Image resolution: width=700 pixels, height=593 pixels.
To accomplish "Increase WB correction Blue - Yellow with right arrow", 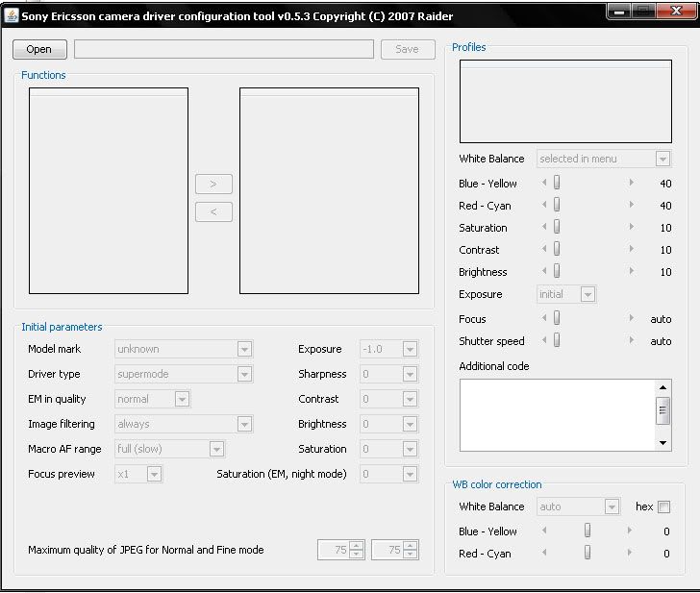I will [x=630, y=531].
